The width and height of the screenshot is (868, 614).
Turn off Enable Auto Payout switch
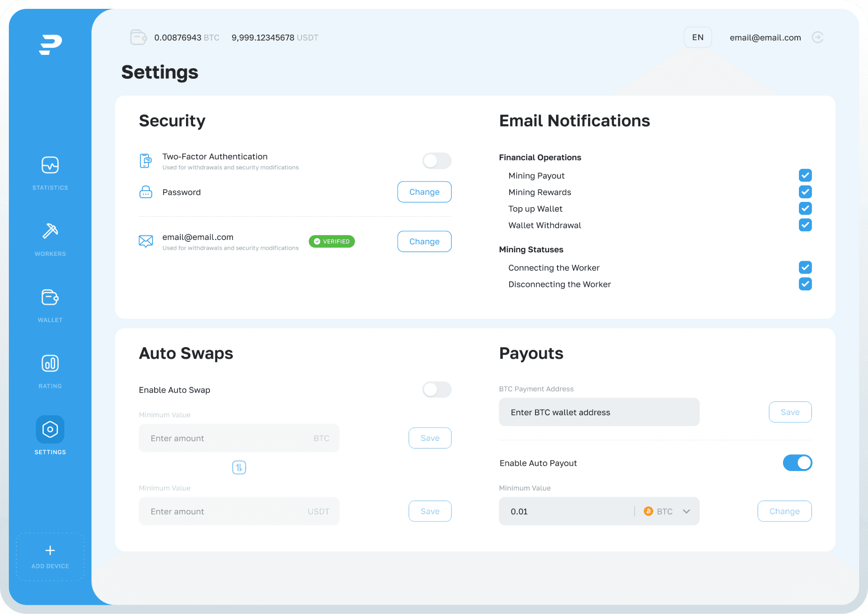click(x=797, y=463)
